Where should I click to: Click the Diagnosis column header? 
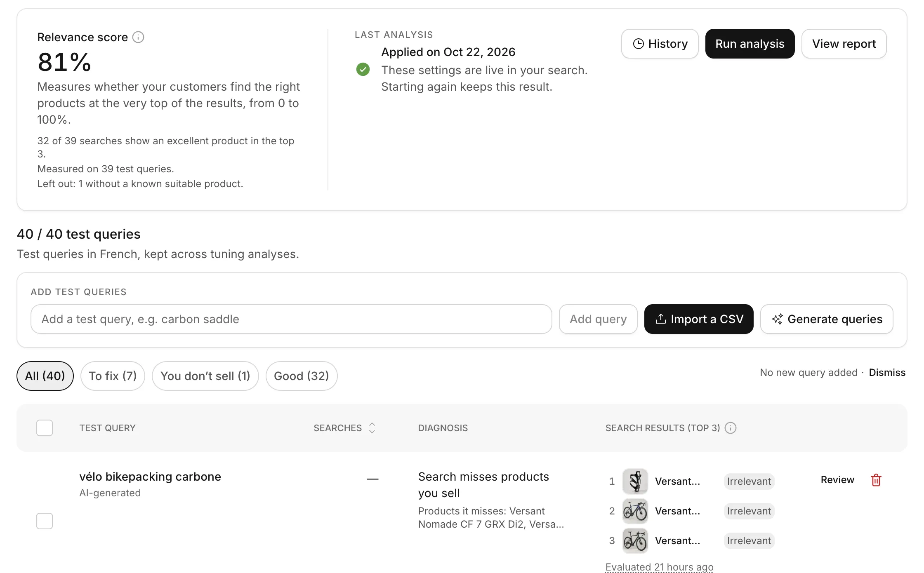(443, 428)
